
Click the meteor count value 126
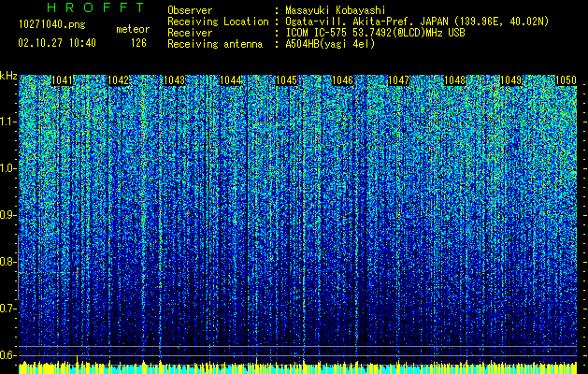click(138, 43)
